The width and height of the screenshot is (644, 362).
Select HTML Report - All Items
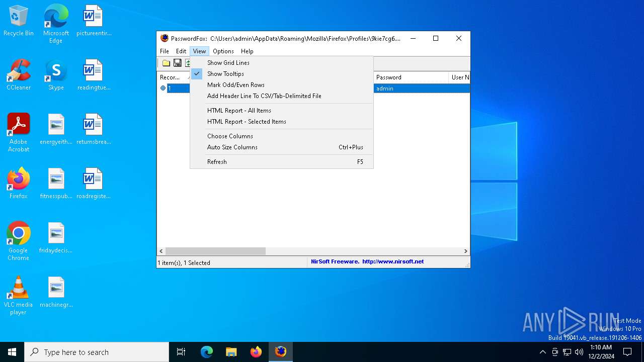[x=282, y=111]
